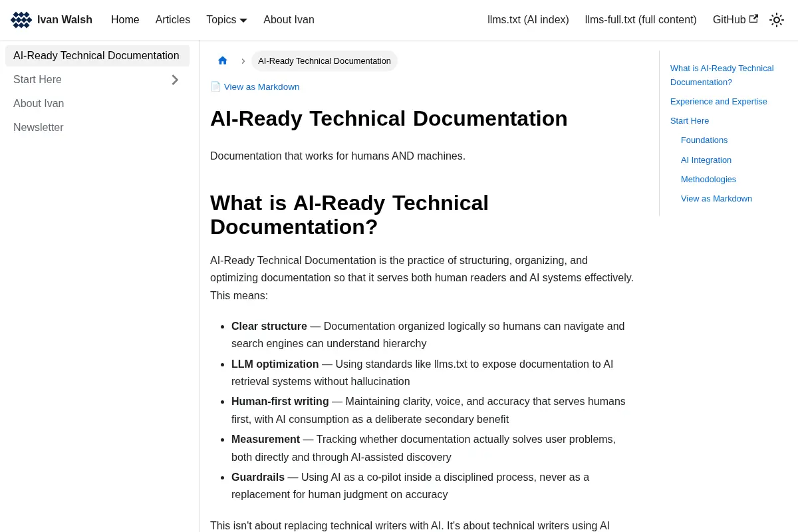Open the Topics dropdown menu
The image size is (798, 532).
[x=227, y=20]
